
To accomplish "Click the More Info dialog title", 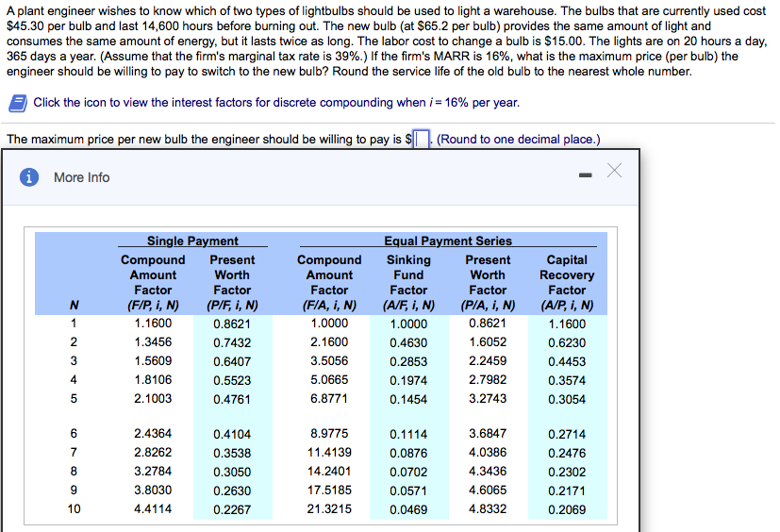I will pos(81,177).
